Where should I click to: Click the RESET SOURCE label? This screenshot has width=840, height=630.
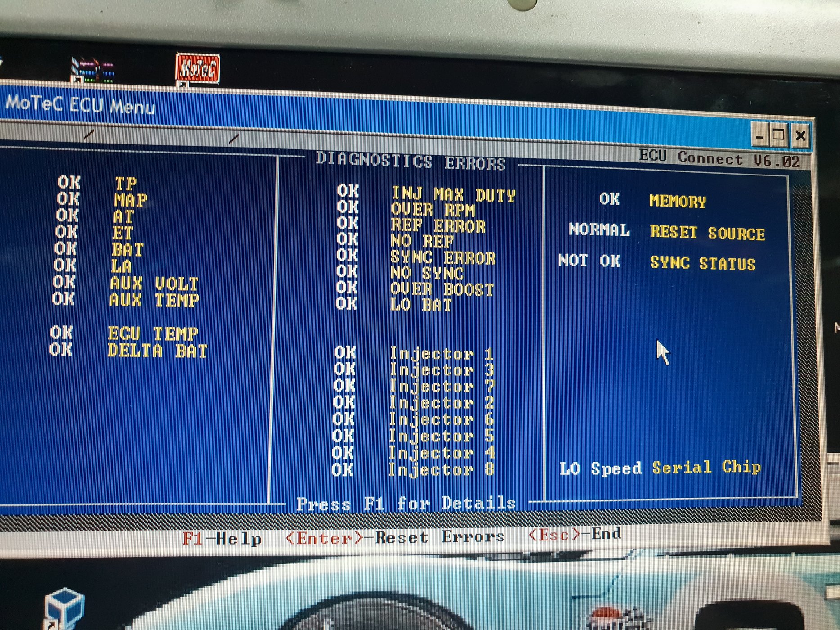click(707, 233)
